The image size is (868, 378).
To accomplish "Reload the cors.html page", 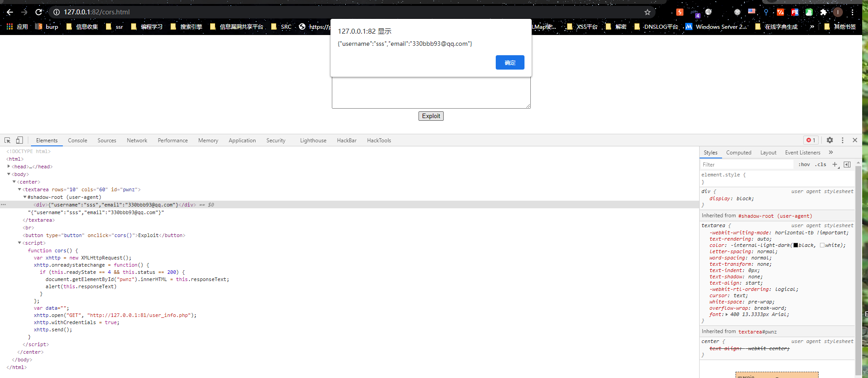I will pos(39,12).
